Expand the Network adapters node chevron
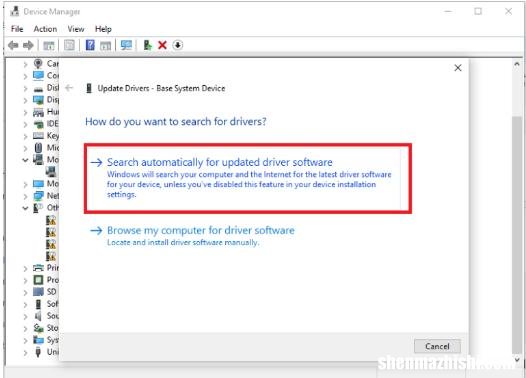The height and width of the screenshot is (378, 526). [25, 197]
